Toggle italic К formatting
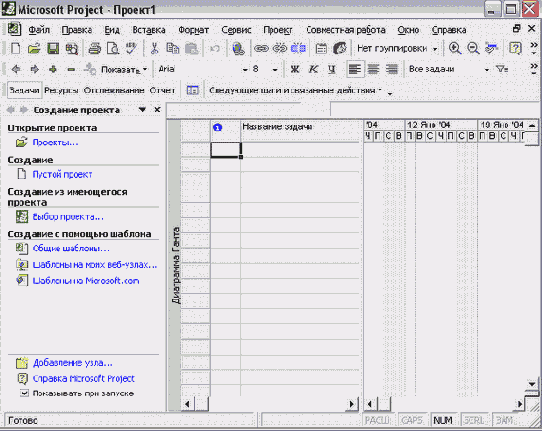This screenshot has height=431, width=542. (x=313, y=69)
